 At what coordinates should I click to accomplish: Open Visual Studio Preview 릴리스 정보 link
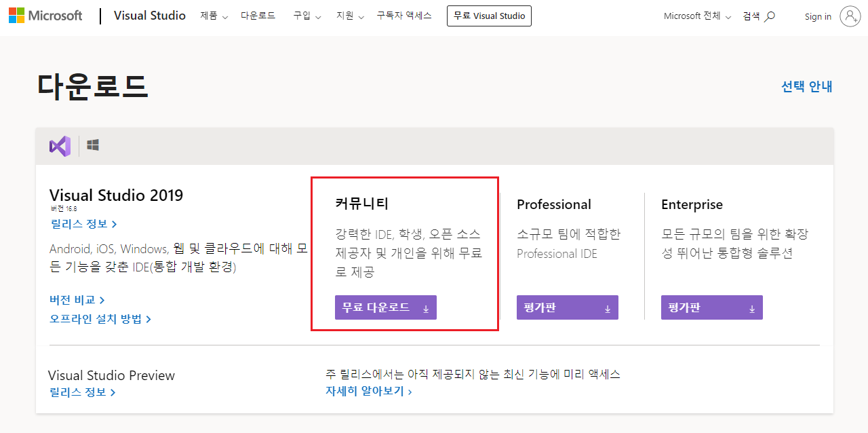click(83, 392)
